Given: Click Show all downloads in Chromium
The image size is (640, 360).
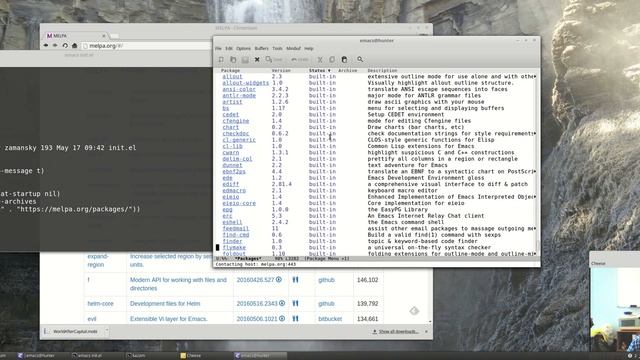Looking at the screenshot, I should [x=395, y=331].
